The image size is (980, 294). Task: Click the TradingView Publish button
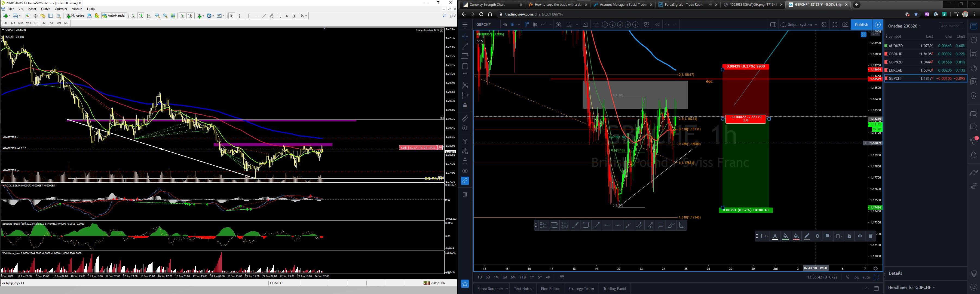[x=861, y=25]
